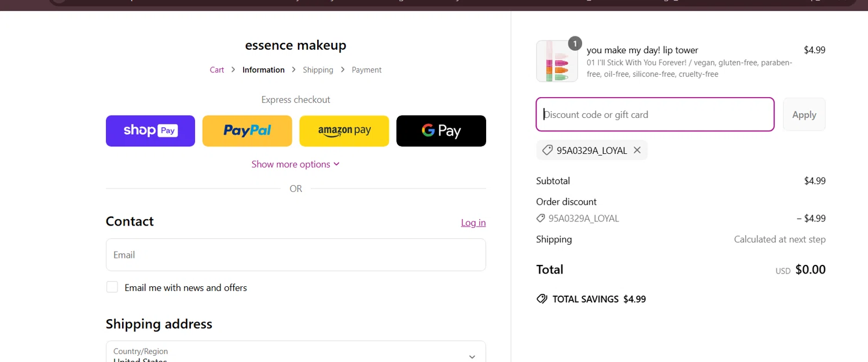Click the tag icon in the 95A0329A_LOYAL chip
The image size is (868, 362).
pyautogui.click(x=547, y=150)
